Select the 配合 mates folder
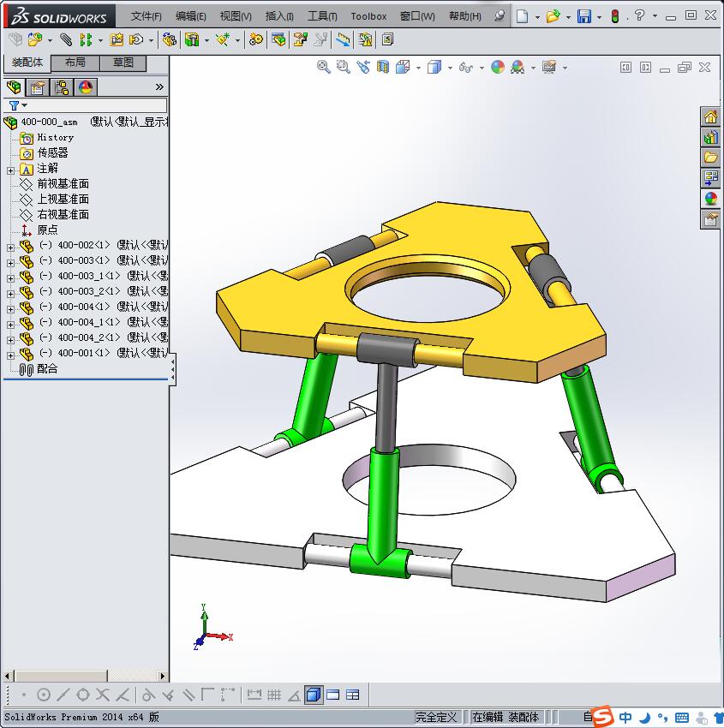This screenshot has height=728, width=724. [47, 369]
